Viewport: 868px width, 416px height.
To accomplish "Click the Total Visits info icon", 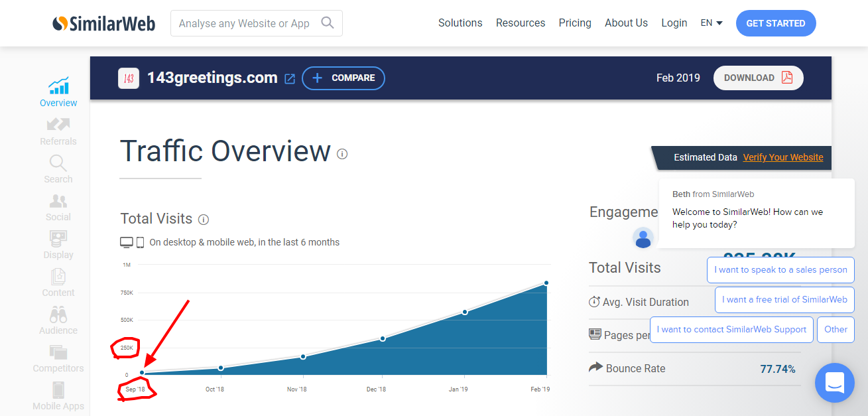I will tap(204, 220).
